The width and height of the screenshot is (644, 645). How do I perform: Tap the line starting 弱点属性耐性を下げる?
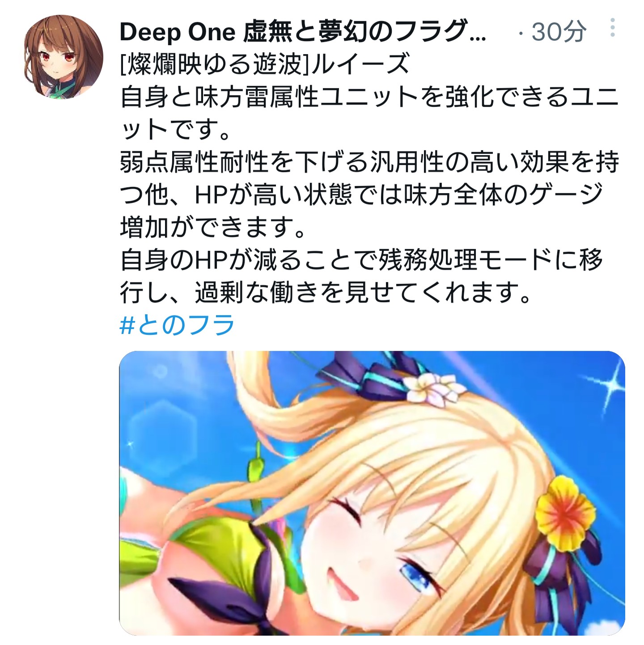369,162
